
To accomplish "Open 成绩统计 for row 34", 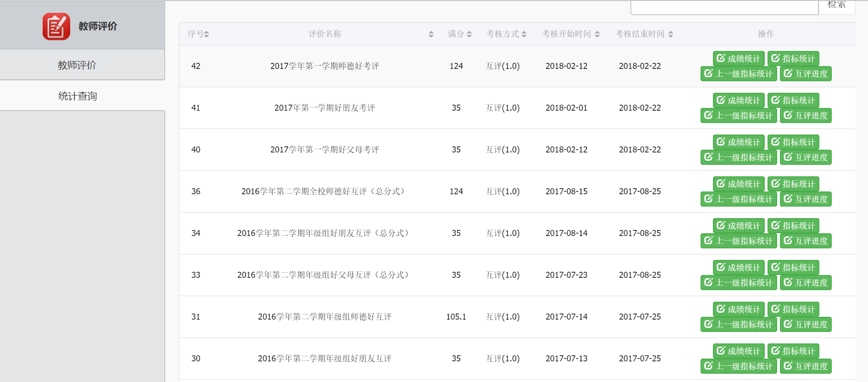I will tap(739, 226).
